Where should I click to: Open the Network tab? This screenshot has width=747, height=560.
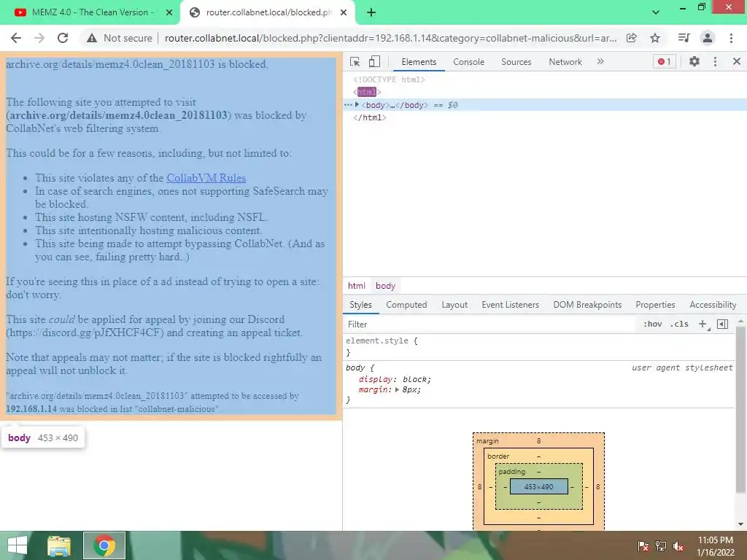click(565, 62)
